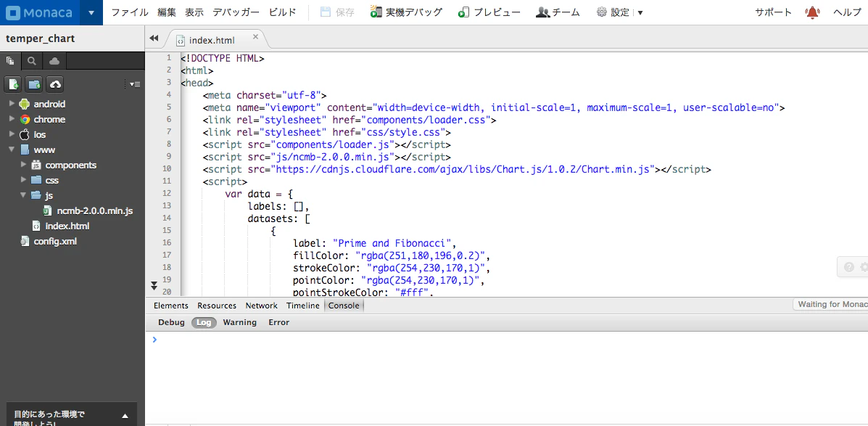Click the console prompt input

(507, 340)
